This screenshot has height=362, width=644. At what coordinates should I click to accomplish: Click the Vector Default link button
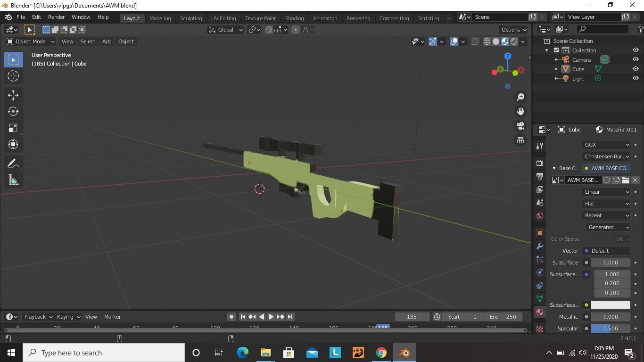[x=606, y=251]
